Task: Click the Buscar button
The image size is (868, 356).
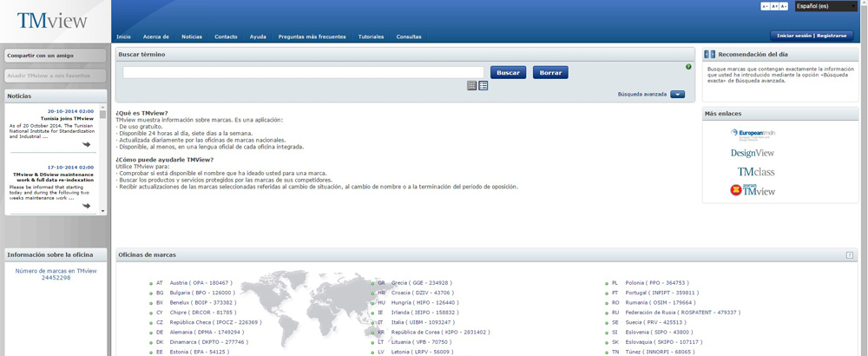Action: (508, 73)
